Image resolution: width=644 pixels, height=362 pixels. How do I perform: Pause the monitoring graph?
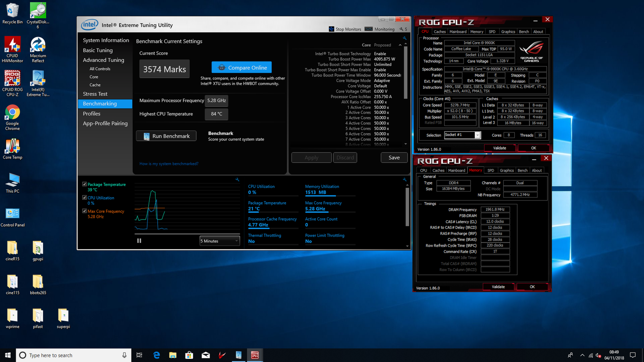[x=139, y=241]
